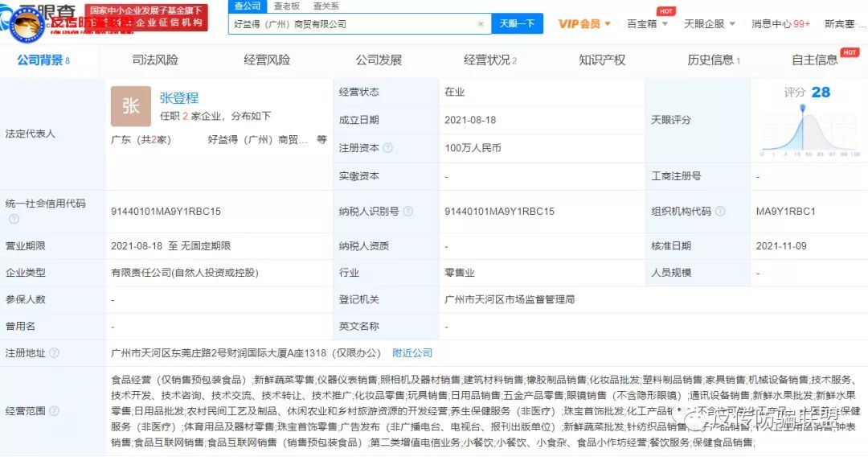Clear the search box with the X icon

point(481,24)
